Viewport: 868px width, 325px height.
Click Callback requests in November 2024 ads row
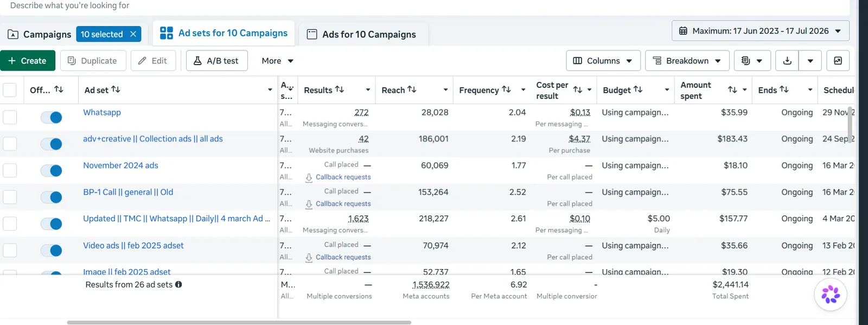click(343, 177)
